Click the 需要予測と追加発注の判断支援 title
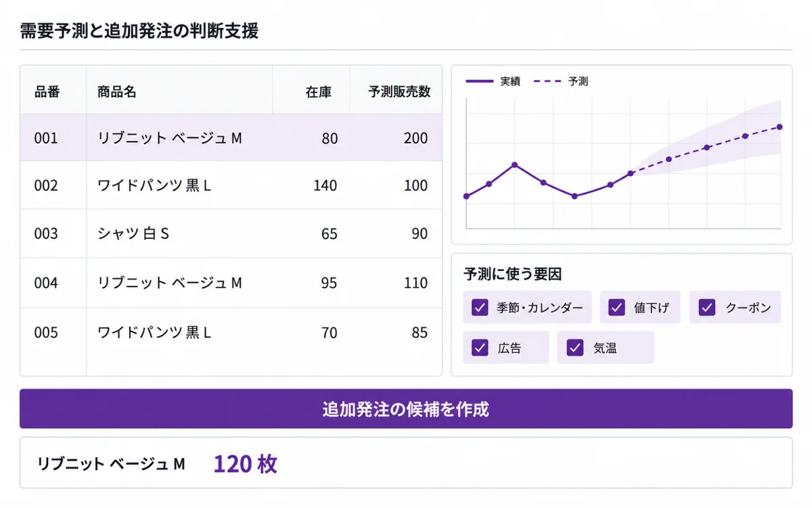 pos(139,30)
